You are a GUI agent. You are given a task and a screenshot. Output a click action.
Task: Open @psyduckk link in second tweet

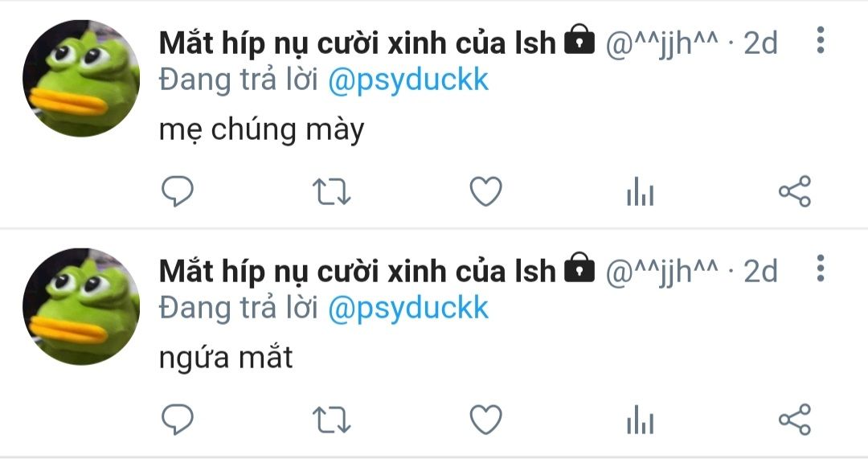408,309
